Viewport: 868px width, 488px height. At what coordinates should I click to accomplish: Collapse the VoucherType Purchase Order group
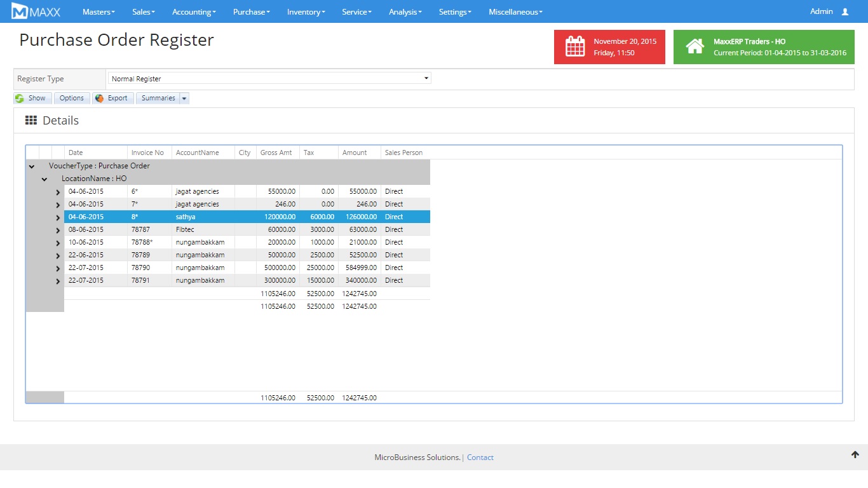click(x=32, y=166)
